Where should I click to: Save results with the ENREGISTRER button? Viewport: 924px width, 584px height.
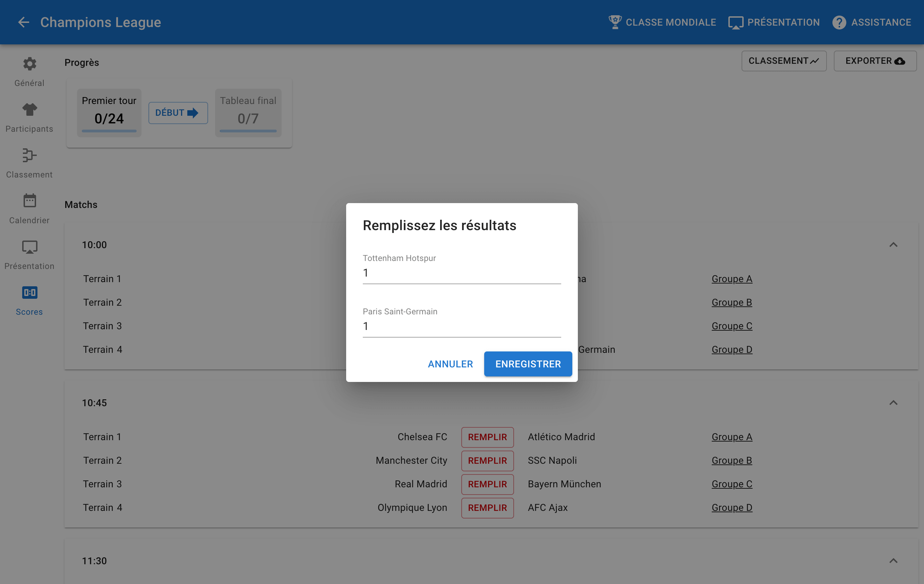click(x=528, y=364)
